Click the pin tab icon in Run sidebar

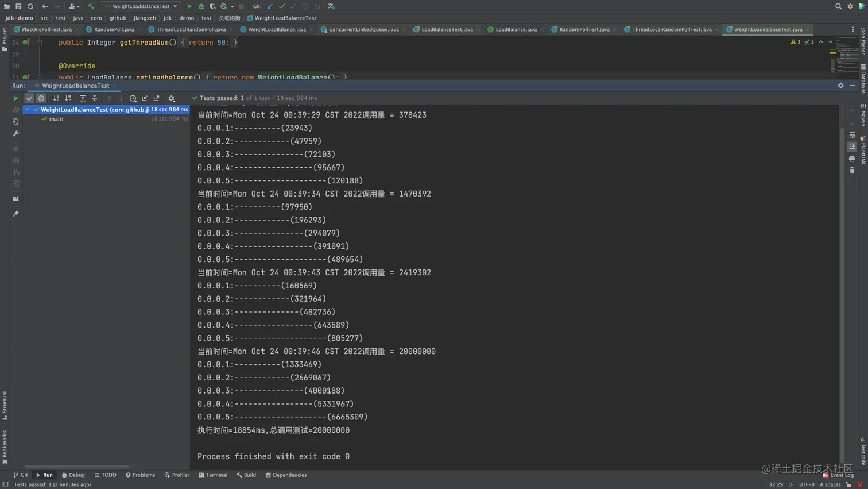15,214
